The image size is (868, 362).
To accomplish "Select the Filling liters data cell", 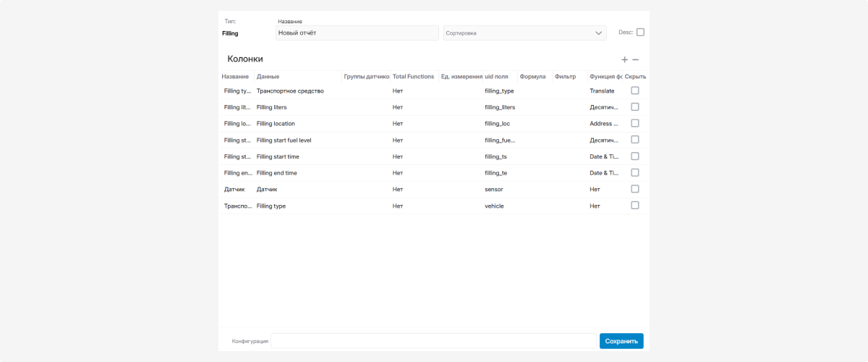I will (272, 107).
